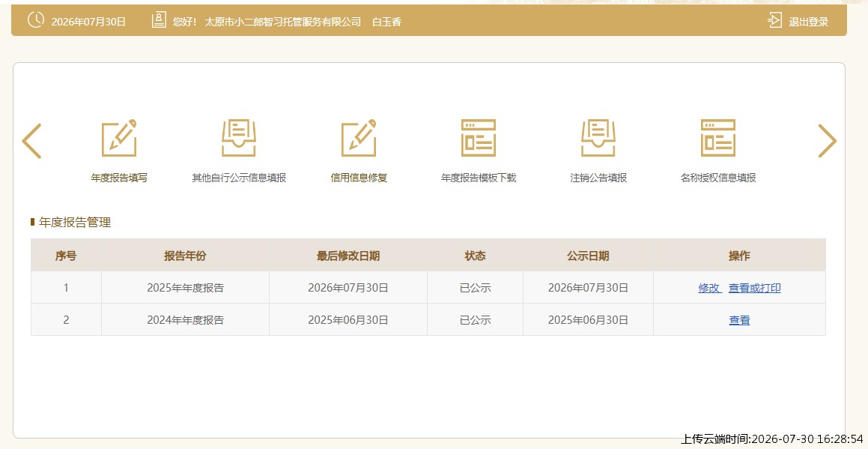Click the user badge icon near 您好
868x449 pixels.
159,20
